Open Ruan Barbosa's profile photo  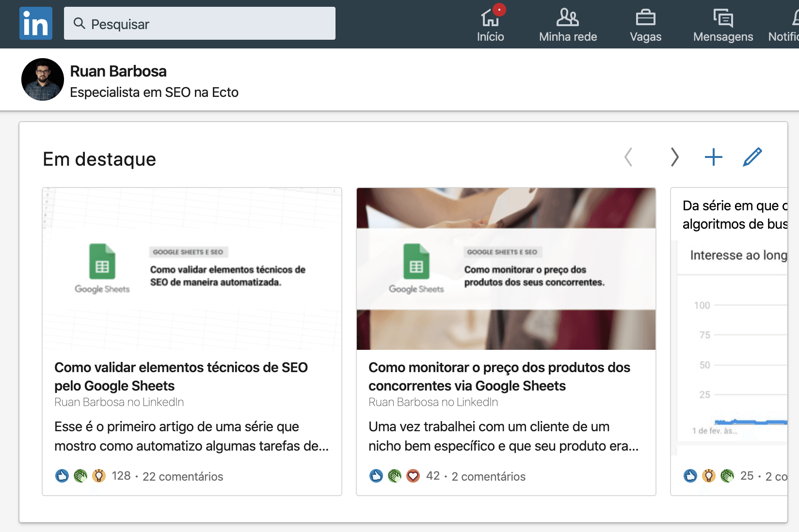[x=43, y=79]
